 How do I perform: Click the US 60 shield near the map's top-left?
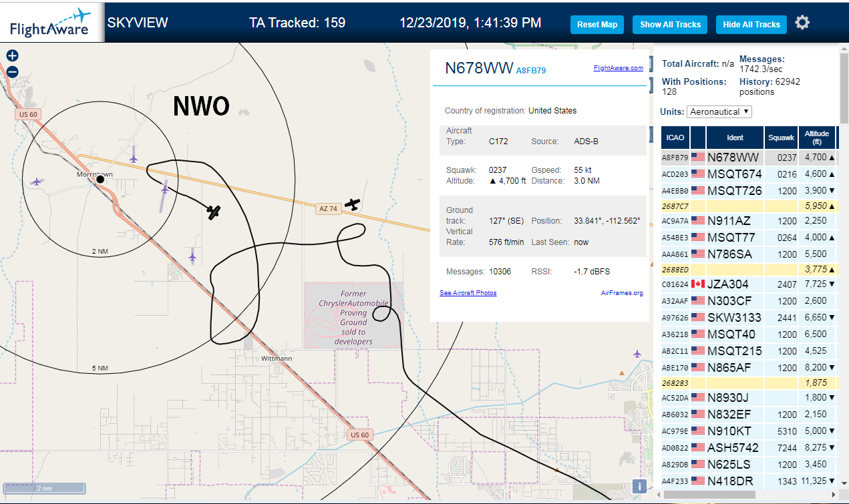coord(29,114)
